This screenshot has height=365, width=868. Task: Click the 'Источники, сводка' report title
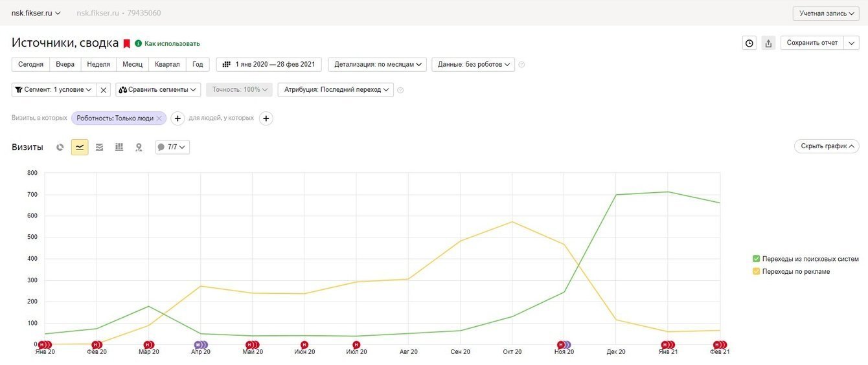point(65,43)
